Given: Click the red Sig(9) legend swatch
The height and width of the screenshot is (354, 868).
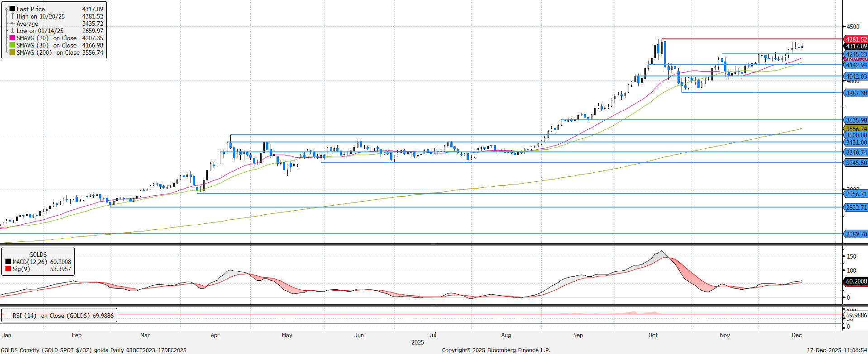Looking at the screenshot, I should pos(8,269).
